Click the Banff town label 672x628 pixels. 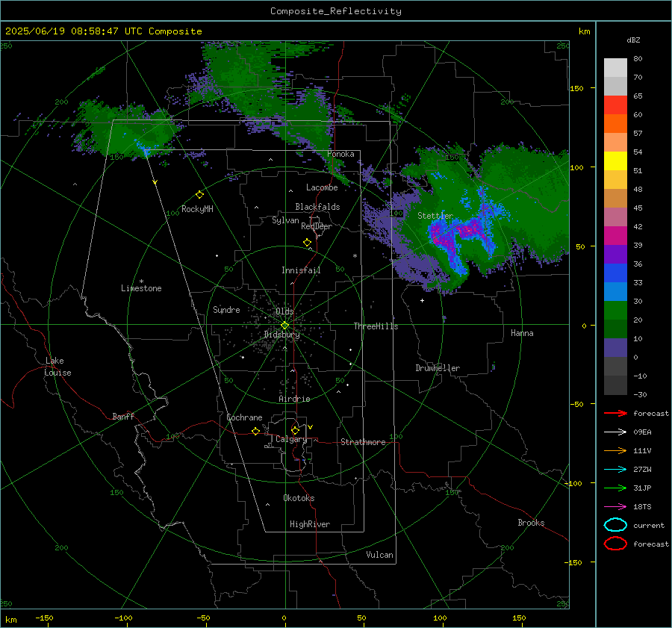click(123, 416)
